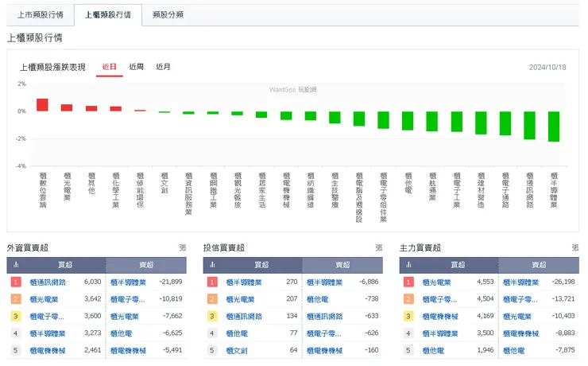588x366 pixels.
Task: Open 櫃電機機械 link in 投信 賣超 list
Action: pos(324,351)
